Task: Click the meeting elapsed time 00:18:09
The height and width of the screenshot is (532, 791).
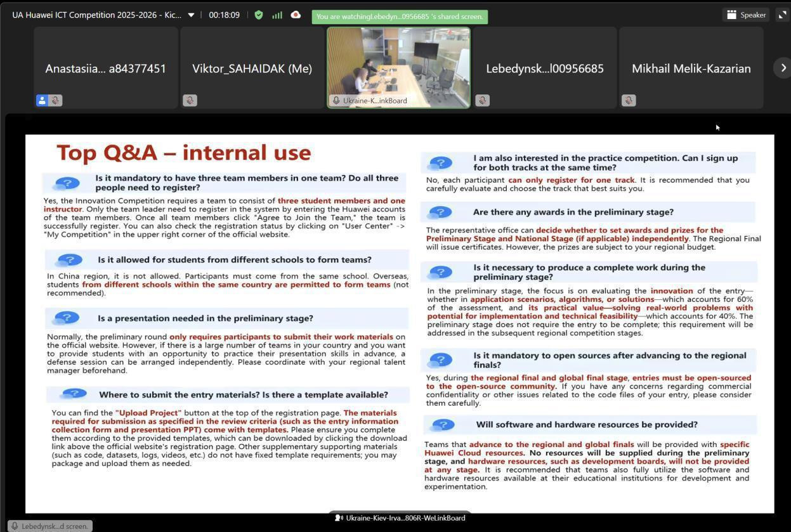Action: (224, 15)
